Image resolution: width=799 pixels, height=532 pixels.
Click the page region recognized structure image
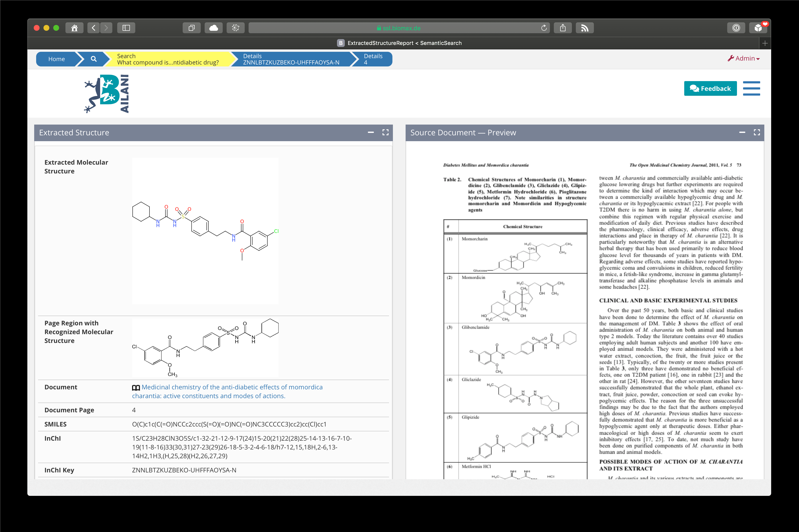coord(205,348)
